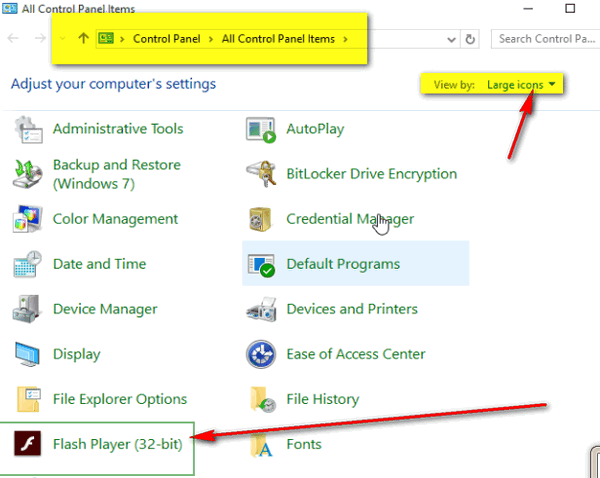
Task: Click the window title bar icon
Action: coord(10,8)
